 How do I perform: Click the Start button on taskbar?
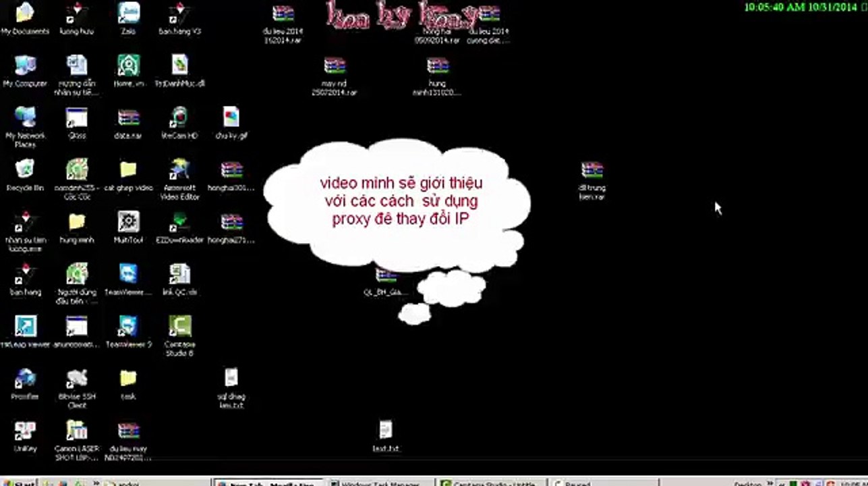[18, 482]
